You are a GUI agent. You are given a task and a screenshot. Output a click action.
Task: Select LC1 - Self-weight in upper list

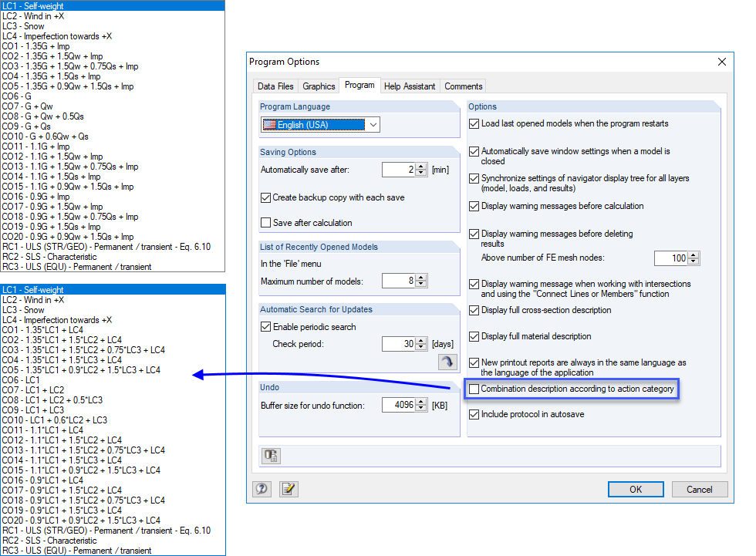tap(113, 5)
